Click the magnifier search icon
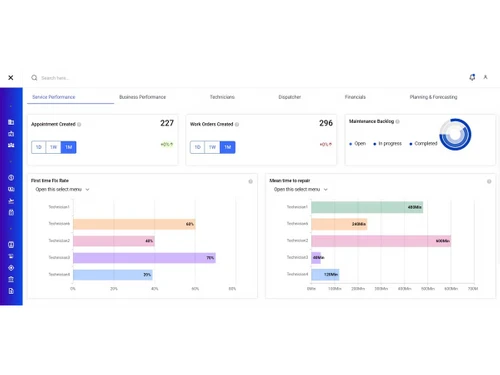500x375 pixels. coord(34,78)
